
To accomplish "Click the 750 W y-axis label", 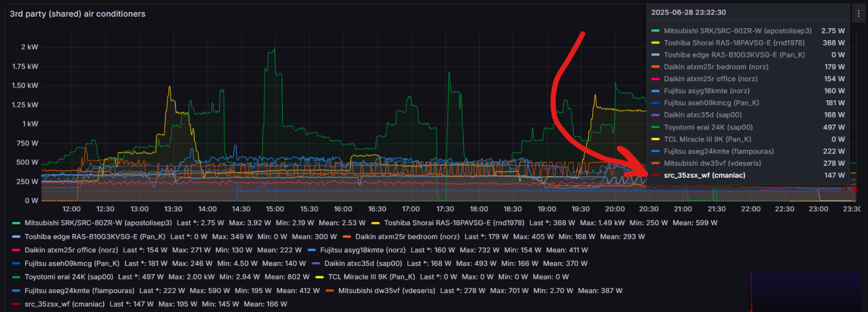I will tap(28, 144).
